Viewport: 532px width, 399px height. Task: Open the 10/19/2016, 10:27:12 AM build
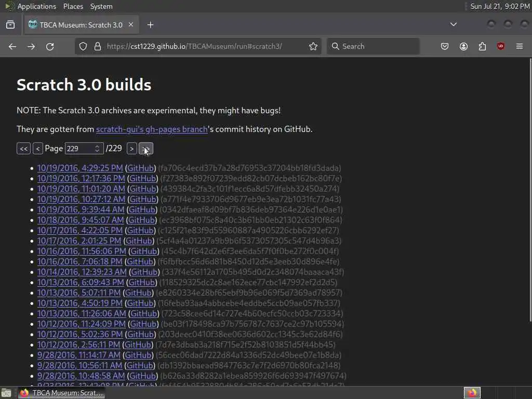point(81,199)
